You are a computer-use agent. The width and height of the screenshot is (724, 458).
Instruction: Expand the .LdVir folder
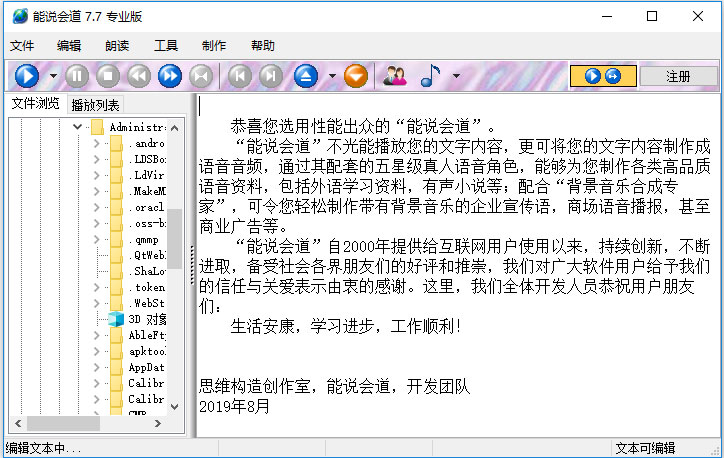pos(97,175)
